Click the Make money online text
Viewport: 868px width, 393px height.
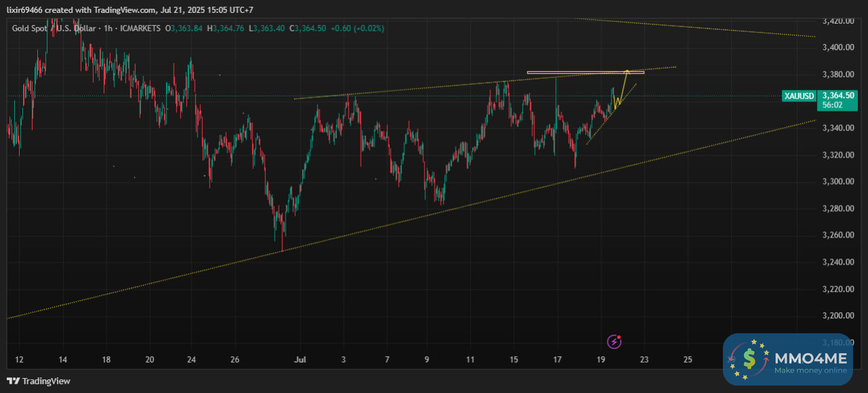pos(810,371)
